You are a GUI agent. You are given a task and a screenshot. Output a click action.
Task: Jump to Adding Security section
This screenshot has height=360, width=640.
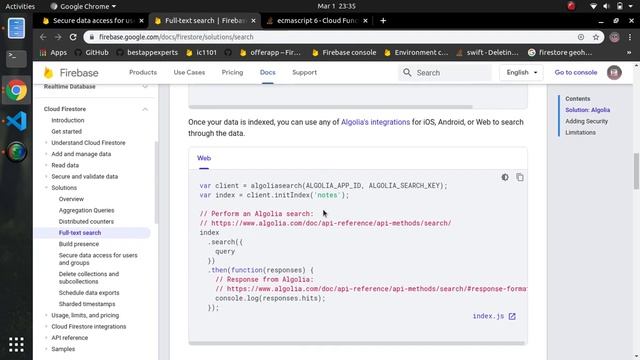point(587,121)
